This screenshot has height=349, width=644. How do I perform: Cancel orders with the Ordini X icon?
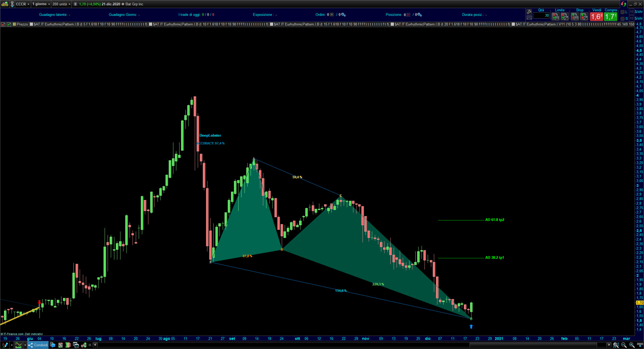332,15
